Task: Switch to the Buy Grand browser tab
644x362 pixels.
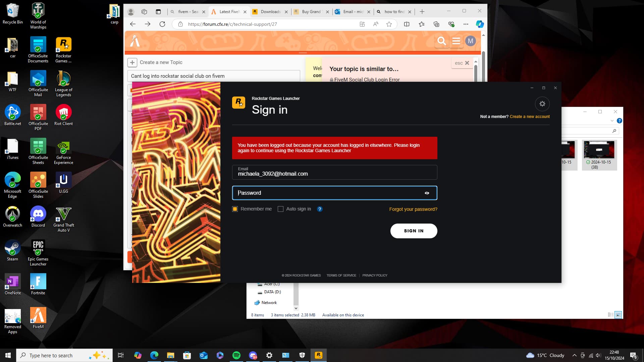Action: tap(311, 12)
